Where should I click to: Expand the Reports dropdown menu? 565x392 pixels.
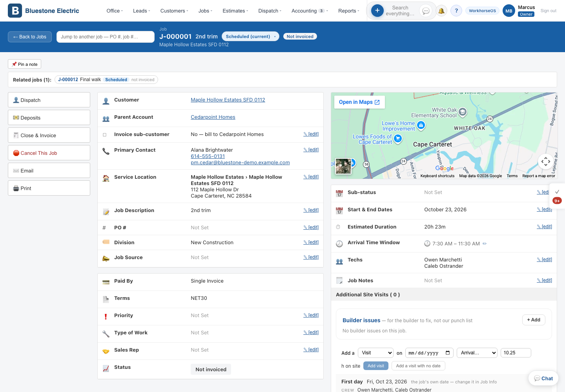[x=349, y=11]
